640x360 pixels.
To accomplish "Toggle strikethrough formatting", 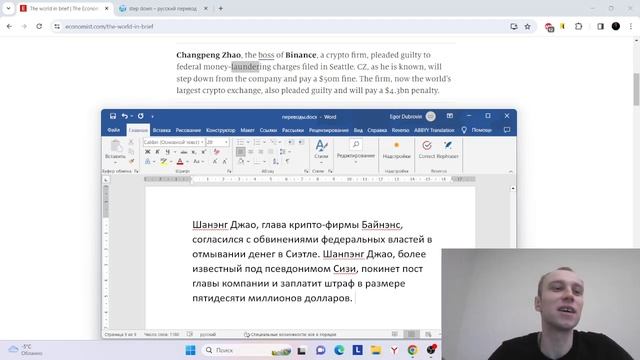I will (184, 152).
